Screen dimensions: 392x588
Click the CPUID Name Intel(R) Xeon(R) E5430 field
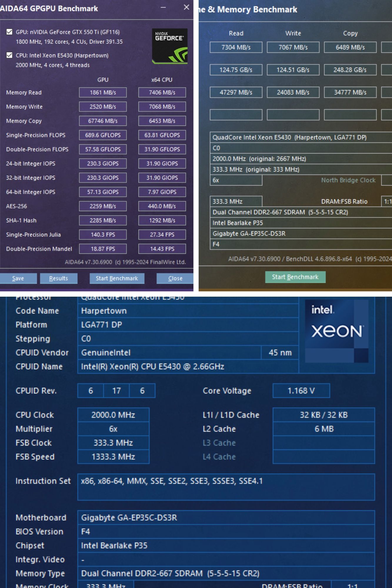point(188,366)
